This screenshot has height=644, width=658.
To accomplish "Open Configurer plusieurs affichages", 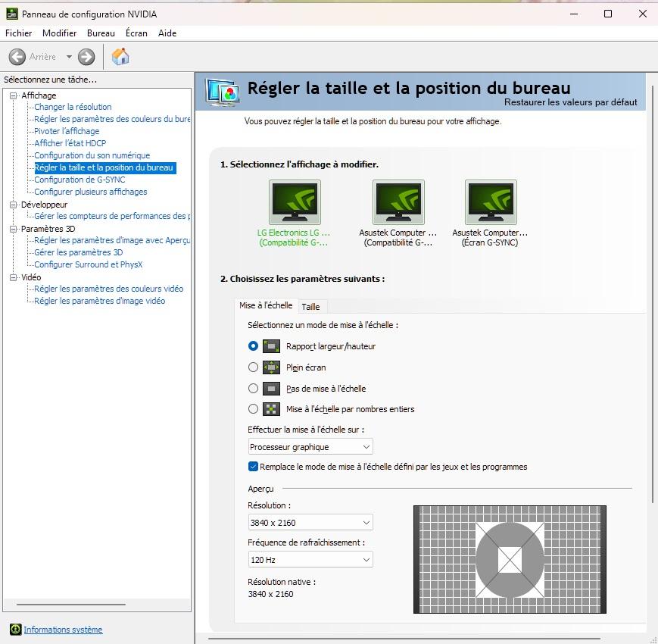I will (x=91, y=192).
